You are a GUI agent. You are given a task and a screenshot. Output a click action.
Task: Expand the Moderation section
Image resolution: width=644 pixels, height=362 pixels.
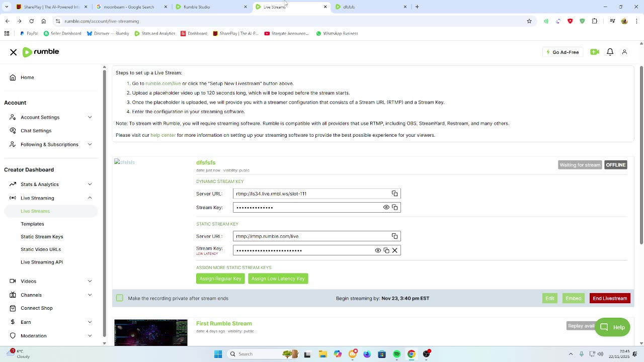pos(90,336)
